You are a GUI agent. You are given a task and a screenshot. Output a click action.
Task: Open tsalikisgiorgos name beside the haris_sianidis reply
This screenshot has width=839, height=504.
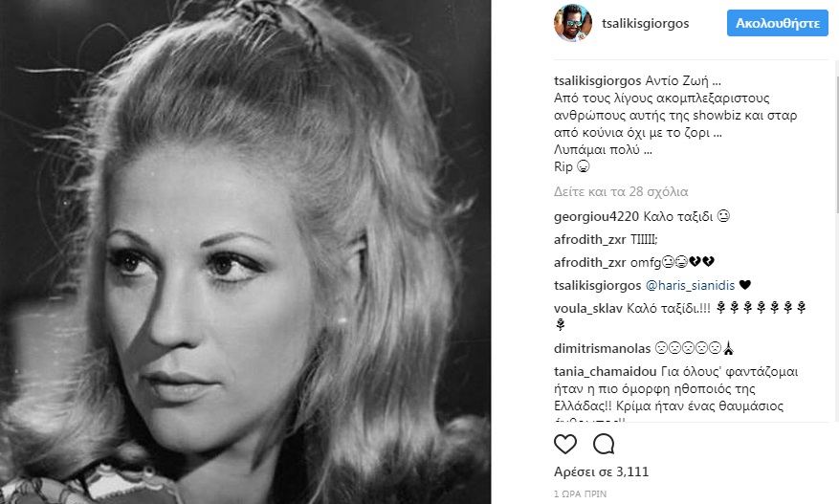click(597, 286)
